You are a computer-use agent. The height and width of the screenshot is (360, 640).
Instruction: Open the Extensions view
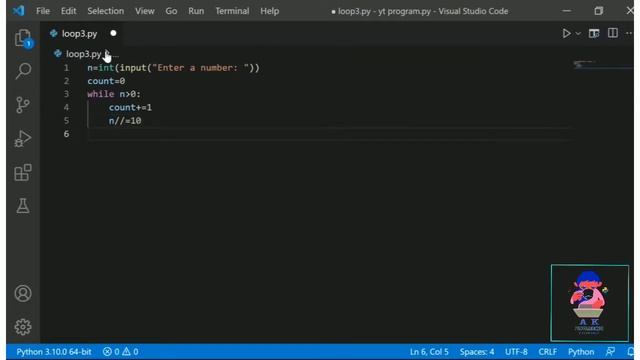pyautogui.click(x=23, y=172)
